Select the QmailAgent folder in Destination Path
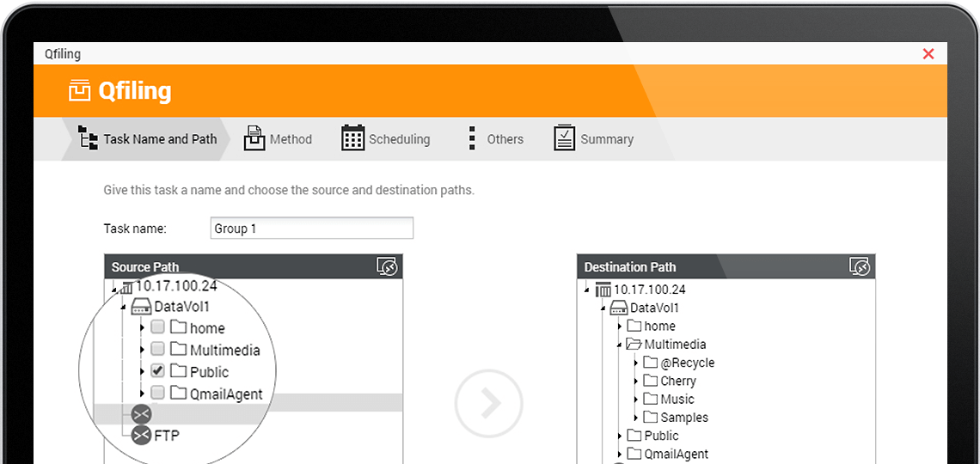980x464 pixels. (x=677, y=454)
